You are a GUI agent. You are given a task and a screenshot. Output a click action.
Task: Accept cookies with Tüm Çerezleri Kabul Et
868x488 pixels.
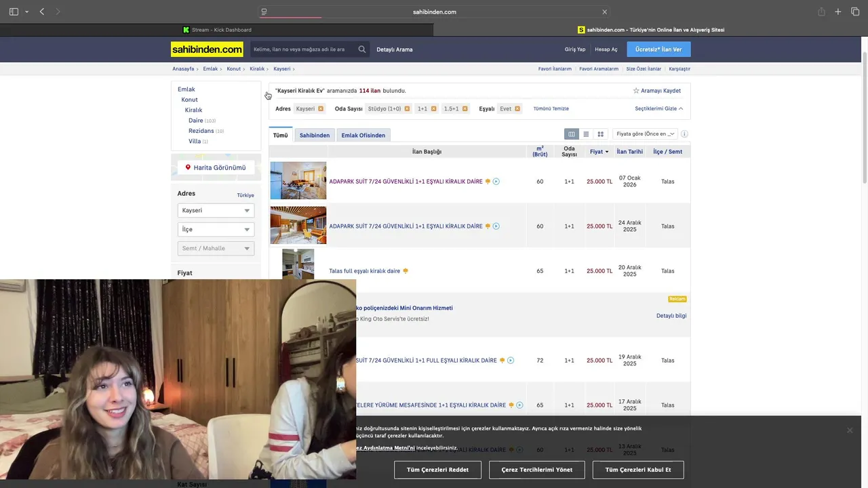(638, 470)
